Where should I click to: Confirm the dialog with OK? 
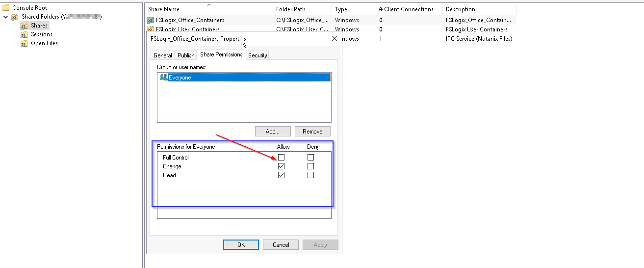241,245
